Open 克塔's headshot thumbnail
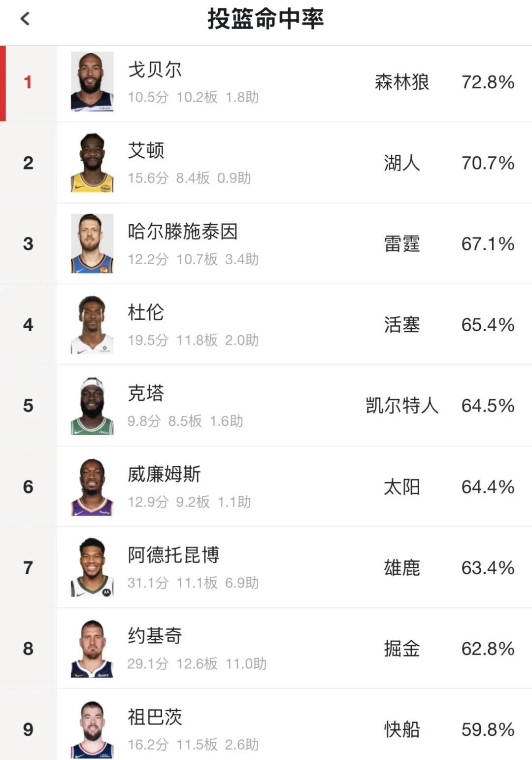532x760 pixels. 92,406
